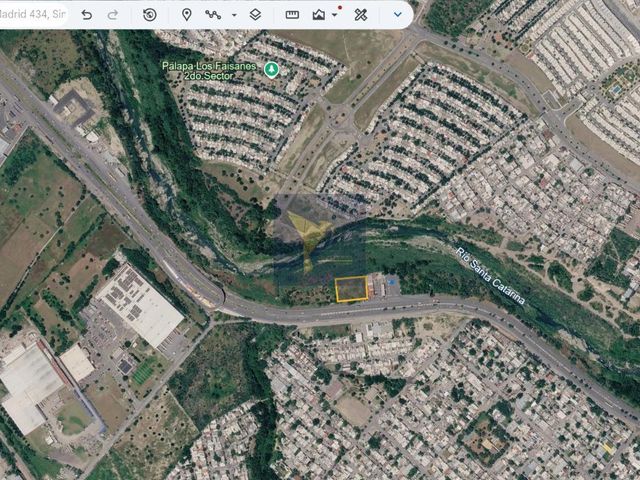Image resolution: width=640 pixels, height=480 pixels.
Task: Click the mountain map style icon
Action: (x=319, y=15)
